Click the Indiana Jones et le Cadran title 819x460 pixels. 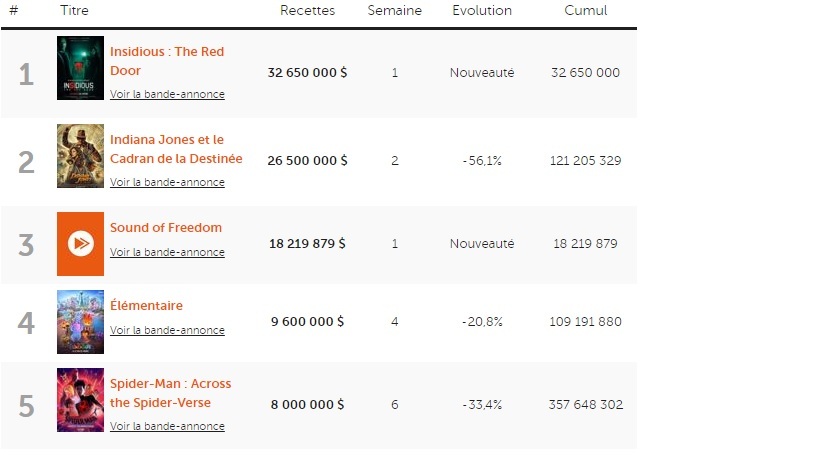click(176, 149)
